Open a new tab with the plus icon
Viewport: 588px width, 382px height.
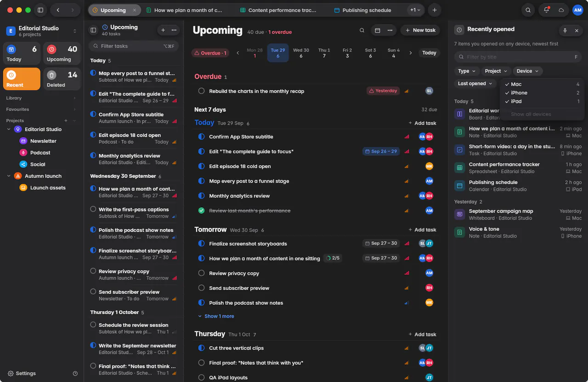434,10
